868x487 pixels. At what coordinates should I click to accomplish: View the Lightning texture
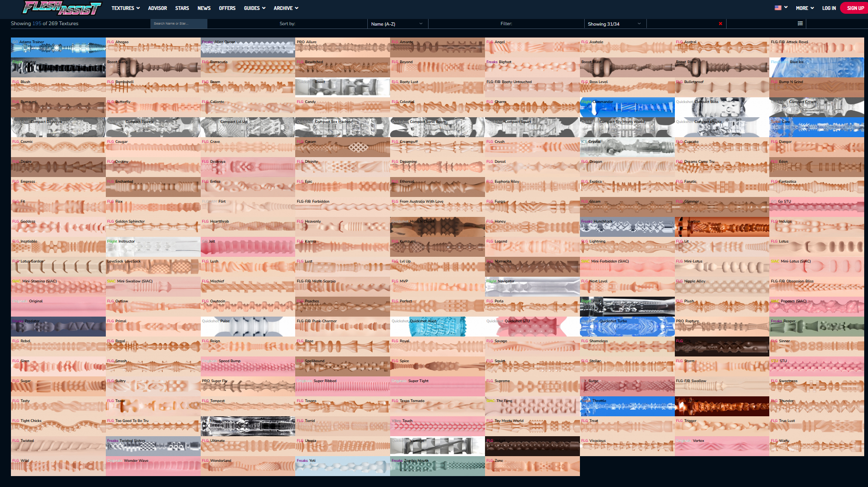click(x=627, y=247)
